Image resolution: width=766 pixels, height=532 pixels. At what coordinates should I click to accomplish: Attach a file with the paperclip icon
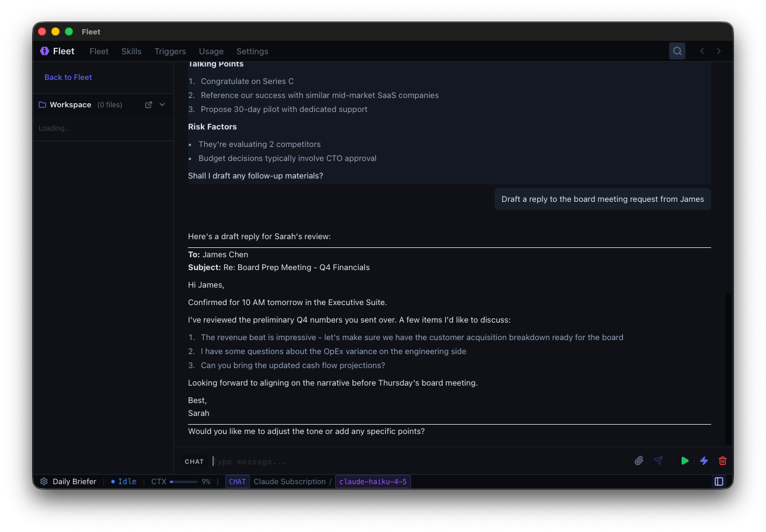point(639,460)
